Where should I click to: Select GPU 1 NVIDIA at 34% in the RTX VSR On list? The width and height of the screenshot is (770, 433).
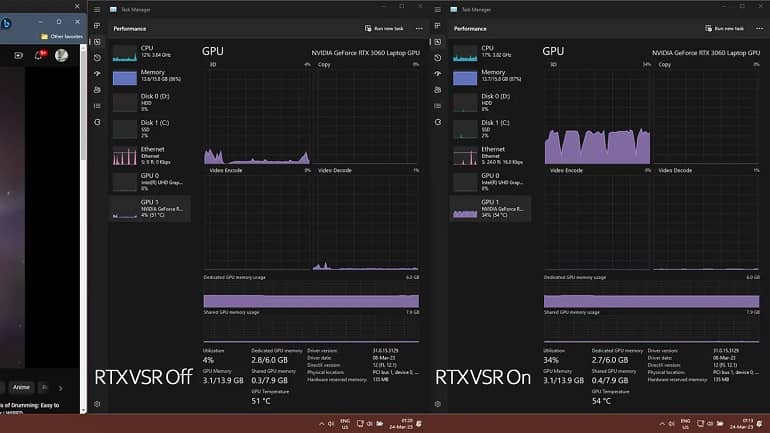tap(490, 209)
